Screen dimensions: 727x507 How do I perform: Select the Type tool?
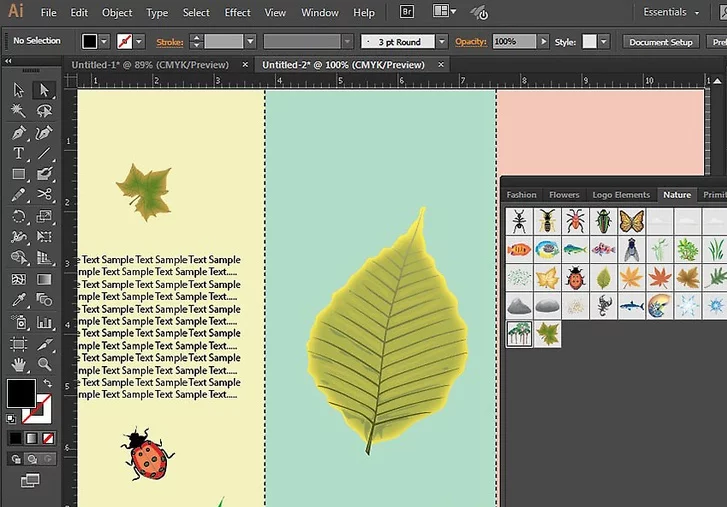pos(18,153)
